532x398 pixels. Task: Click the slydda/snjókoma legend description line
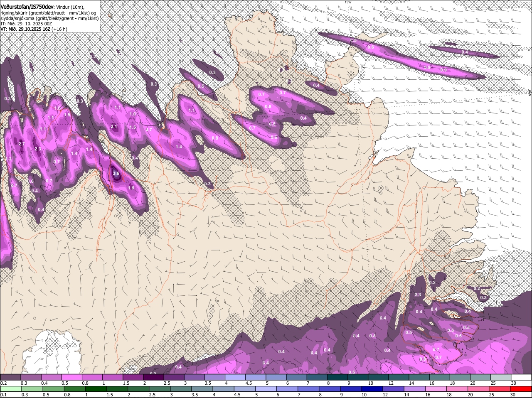[49, 18]
